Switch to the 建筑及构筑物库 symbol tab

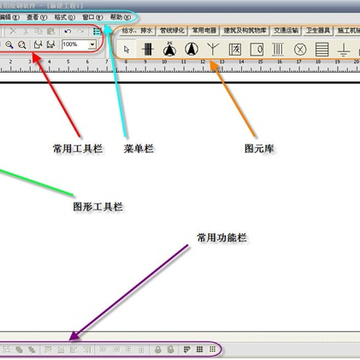(245, 31)
